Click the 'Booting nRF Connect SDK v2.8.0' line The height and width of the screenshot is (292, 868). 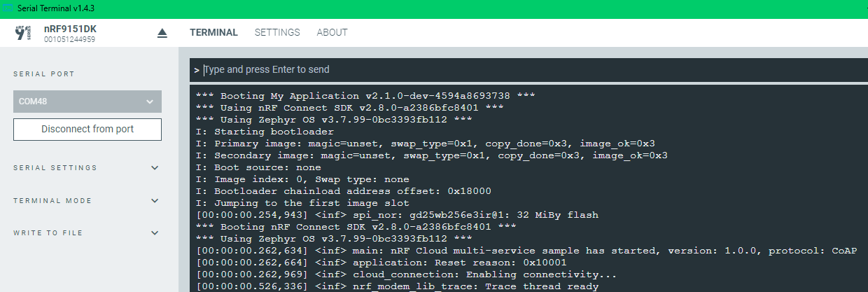click(x=356, y=227)
